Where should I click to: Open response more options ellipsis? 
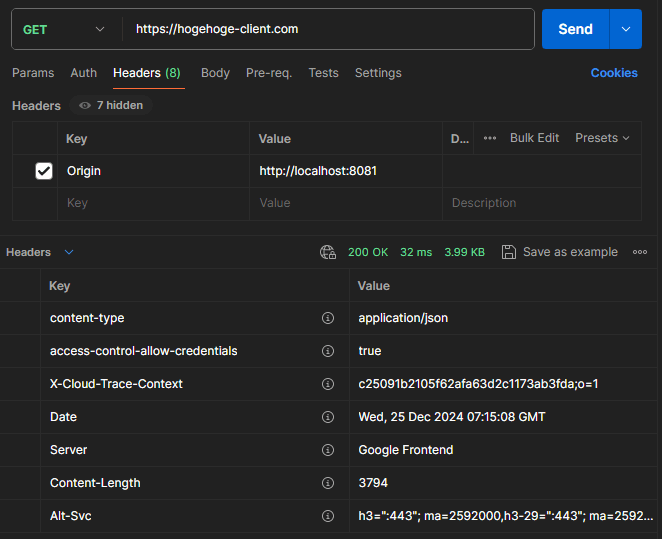click(x=640, y=252)
